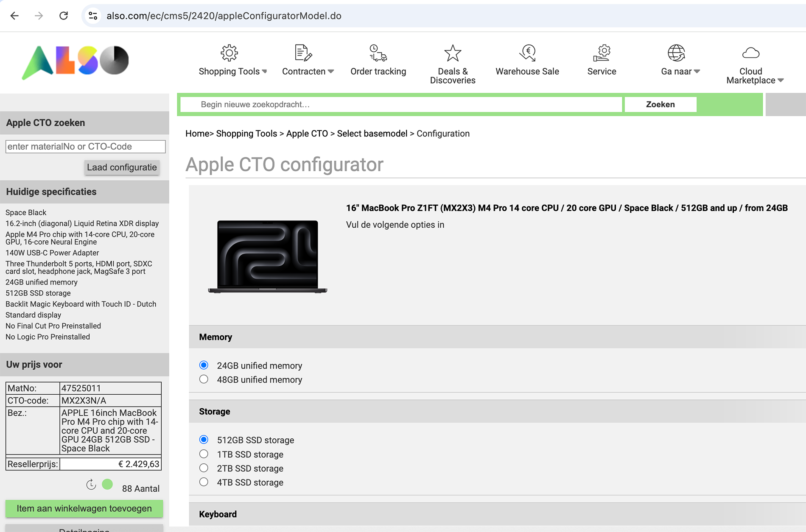Click the 'Space Black' spec line
806x532 pixels.
tap(26, 212)
